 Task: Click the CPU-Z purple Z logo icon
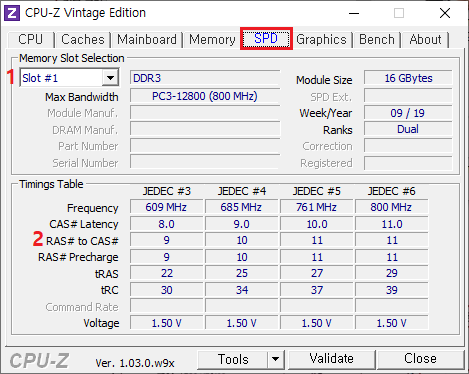click(11, 13)
